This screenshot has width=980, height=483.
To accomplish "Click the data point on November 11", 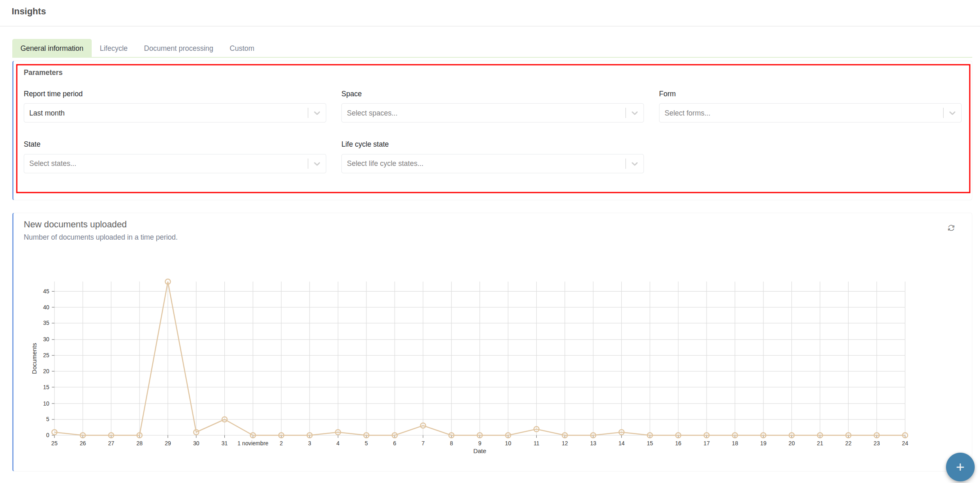I will point(536,429).
